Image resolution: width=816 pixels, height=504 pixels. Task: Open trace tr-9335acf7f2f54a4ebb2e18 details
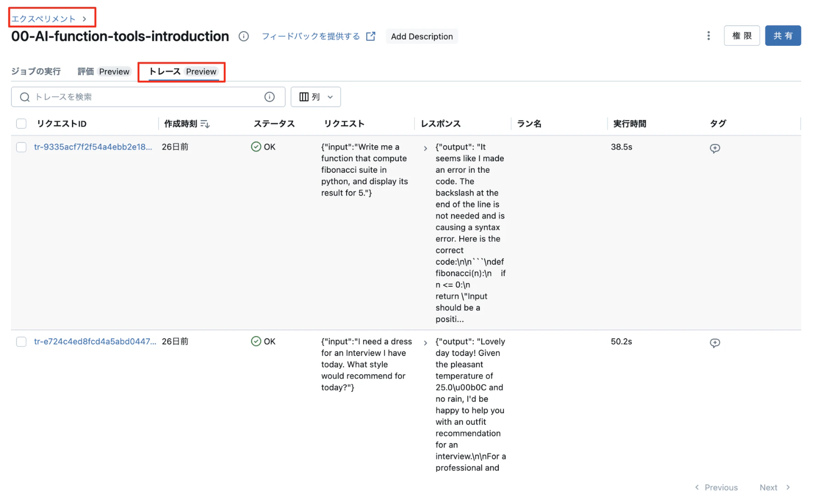coord(93,147)
